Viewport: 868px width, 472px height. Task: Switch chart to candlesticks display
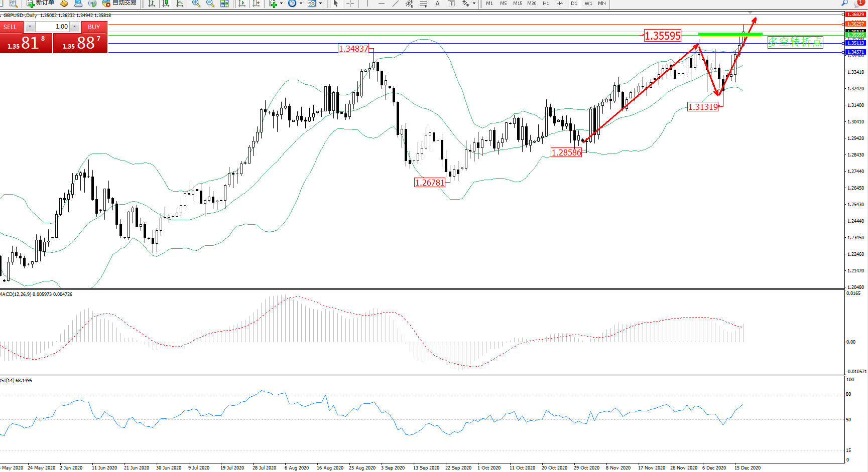pyautogui.click(x=165, y=4)
